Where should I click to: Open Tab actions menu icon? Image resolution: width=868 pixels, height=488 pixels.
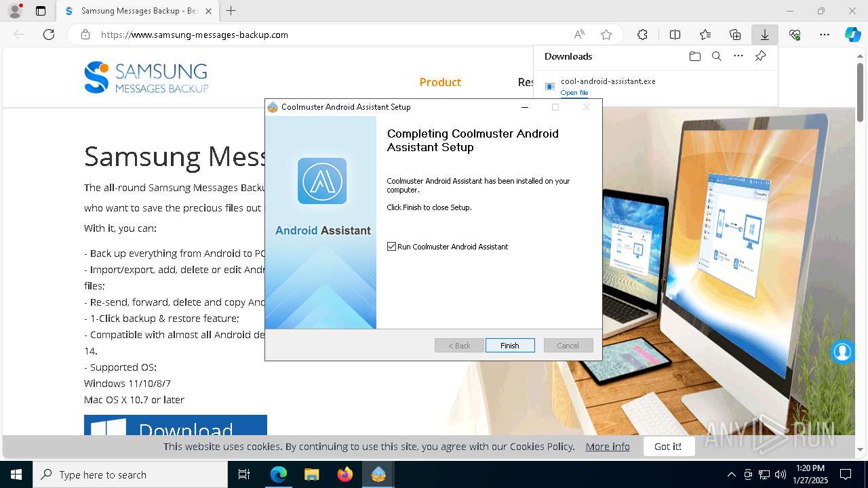(41, 11)
